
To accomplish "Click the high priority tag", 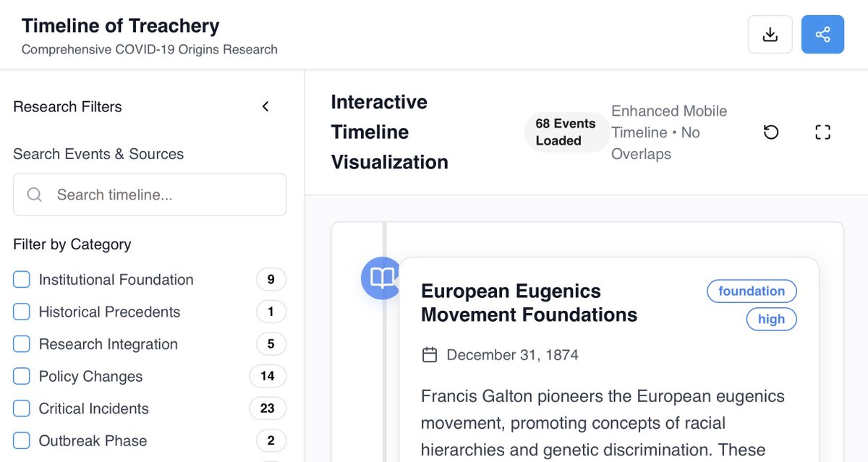I will [x=771, y=320].
